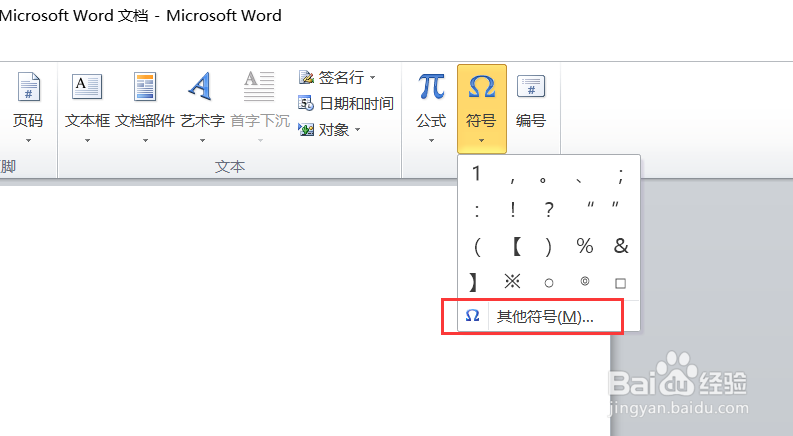793x436 pixels.
Task: Click the 符号 omega symbol button
Action: coord(481,108)
